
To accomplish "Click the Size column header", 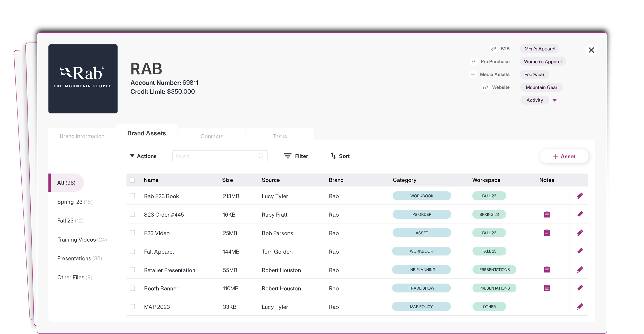I will click(227, 180).
